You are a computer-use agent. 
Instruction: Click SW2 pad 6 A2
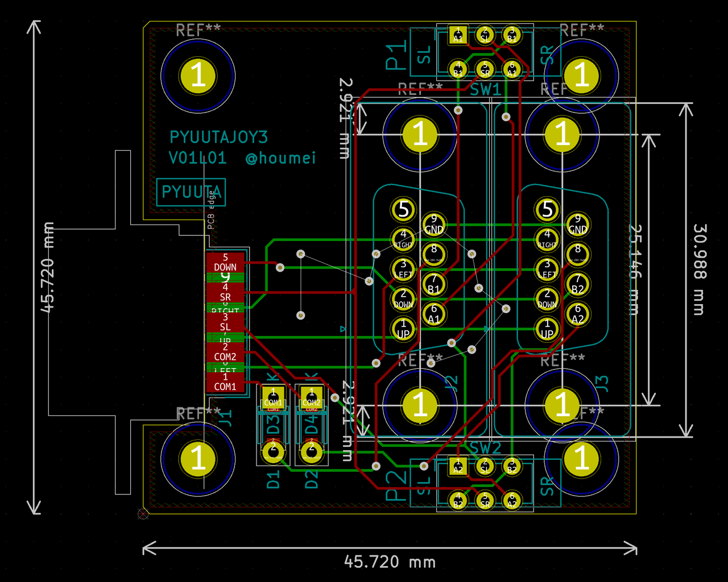512,500
